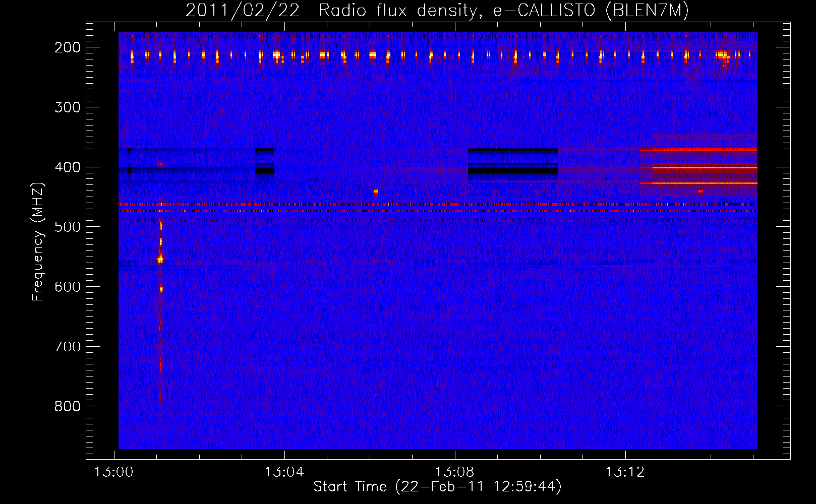Click the small black dropout block near 13:03:30

click(x=265, y=161)
